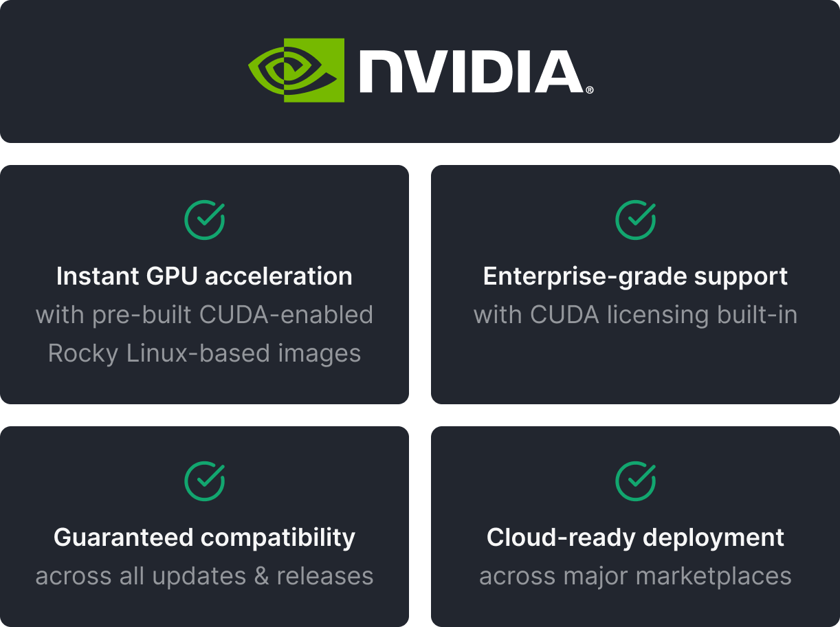
Task: Click the line 'Rocky Linux-based images'
Action: coord(204,353)
